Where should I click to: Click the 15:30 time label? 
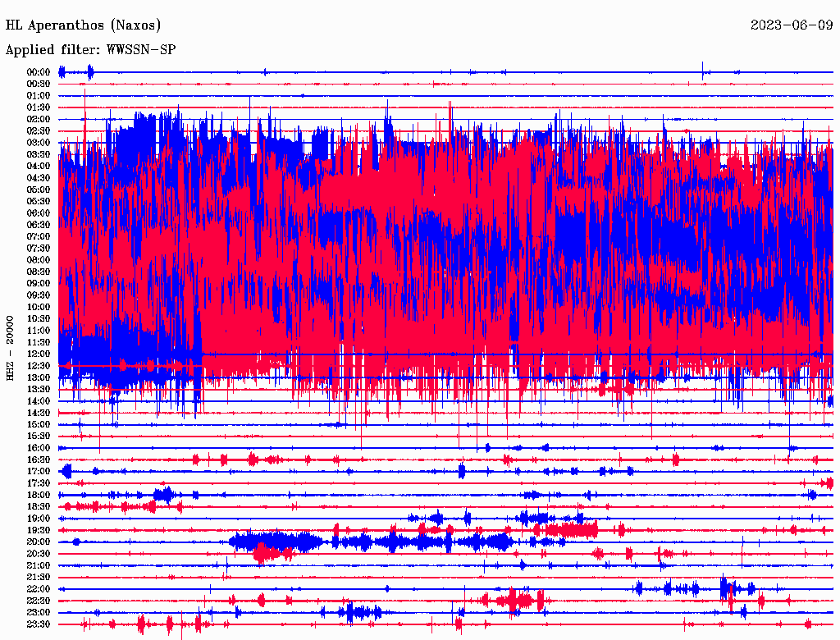[x=39, y=436]
